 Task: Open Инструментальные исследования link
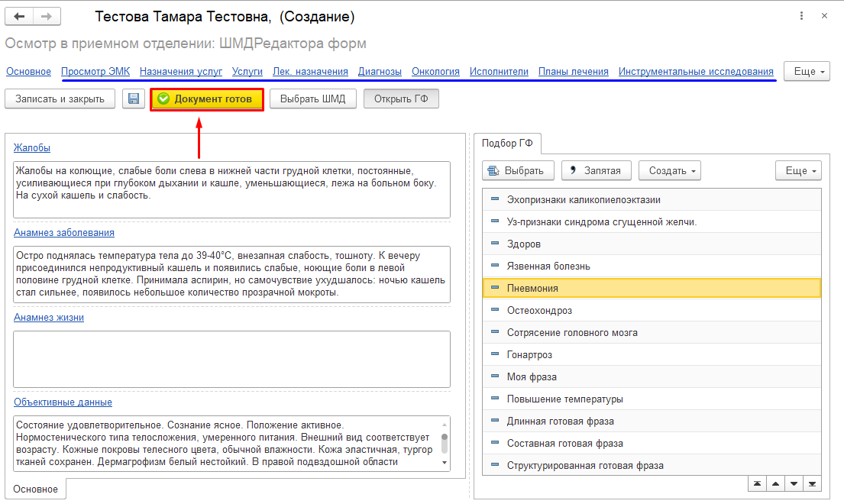[696, 72]
